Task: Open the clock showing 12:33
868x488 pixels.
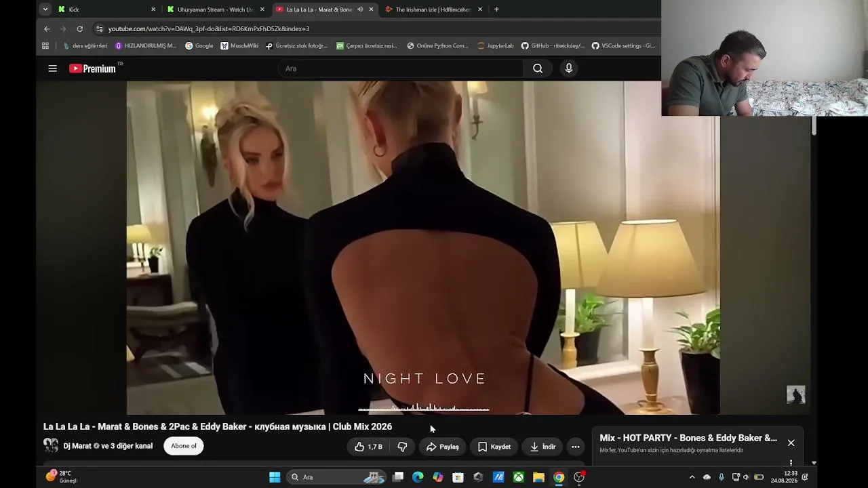Action: [x=783, y=476]
